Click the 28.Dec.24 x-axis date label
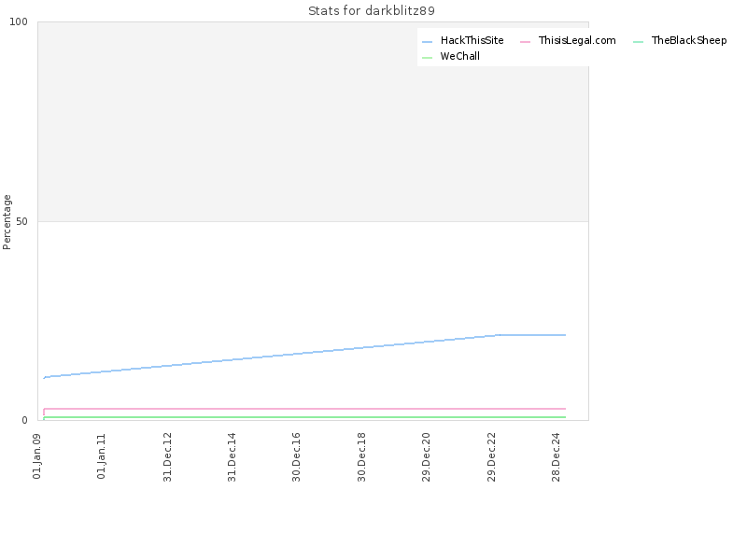 tap(556, 456)
